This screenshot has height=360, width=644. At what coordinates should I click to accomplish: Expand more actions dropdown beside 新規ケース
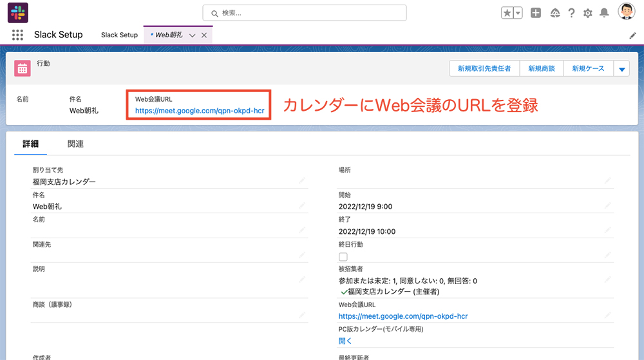click(x=621, y=68)
